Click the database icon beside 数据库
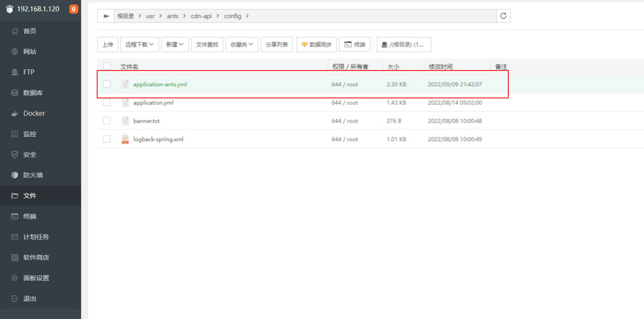Image resolution: width=644 pixels, height=319 pixels. click(x=15, y=93)
